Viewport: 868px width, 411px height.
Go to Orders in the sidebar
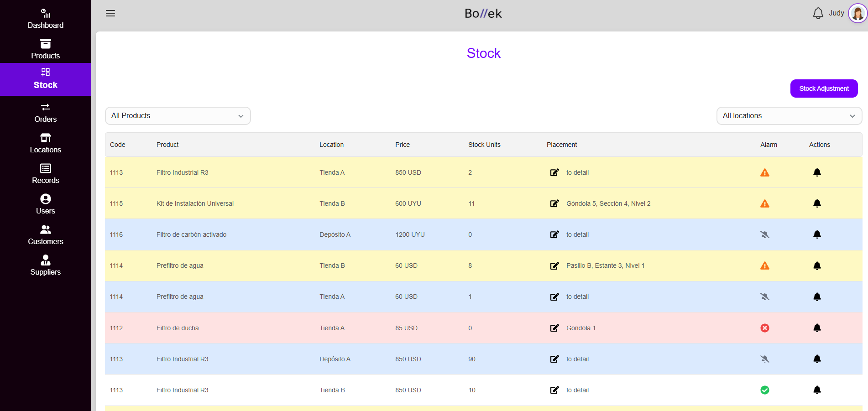click(x=46, y=113)
